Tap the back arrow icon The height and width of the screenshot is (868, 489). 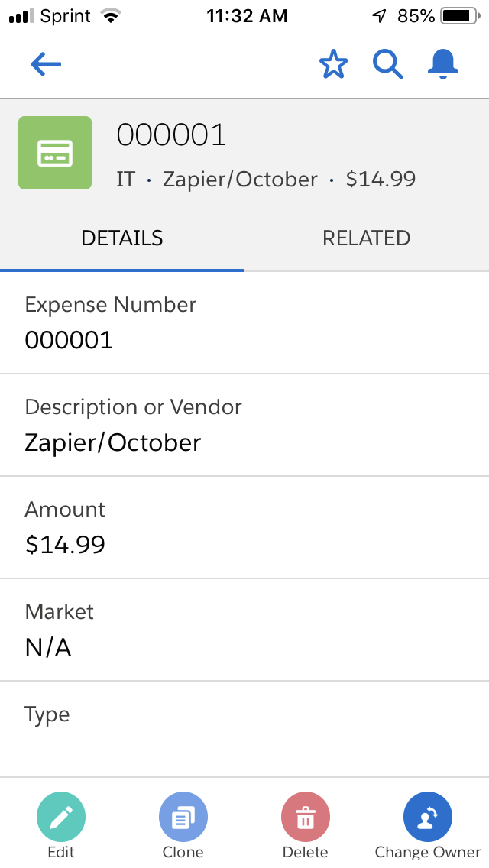click(x=46, y=65)
